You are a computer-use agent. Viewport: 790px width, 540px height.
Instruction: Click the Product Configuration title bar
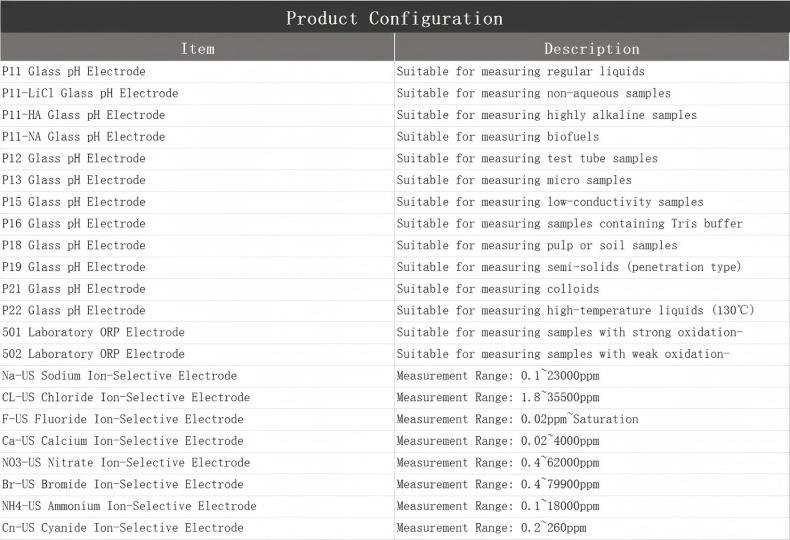pos(394,18)
